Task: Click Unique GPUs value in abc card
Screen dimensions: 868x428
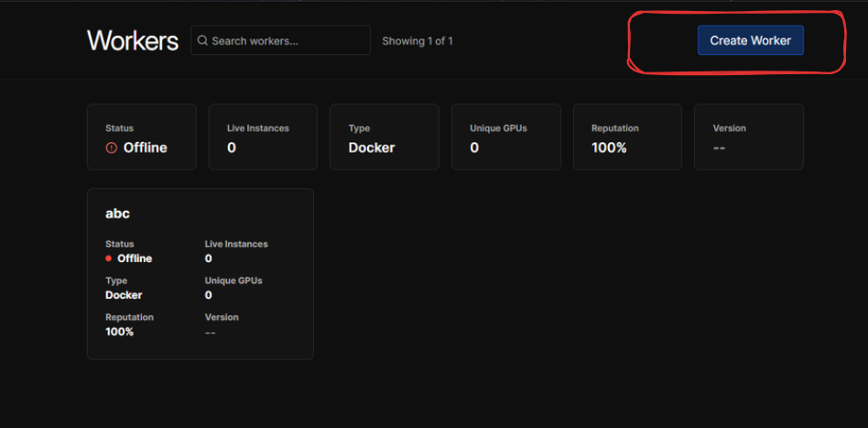Action: click(x=208, y=295)
